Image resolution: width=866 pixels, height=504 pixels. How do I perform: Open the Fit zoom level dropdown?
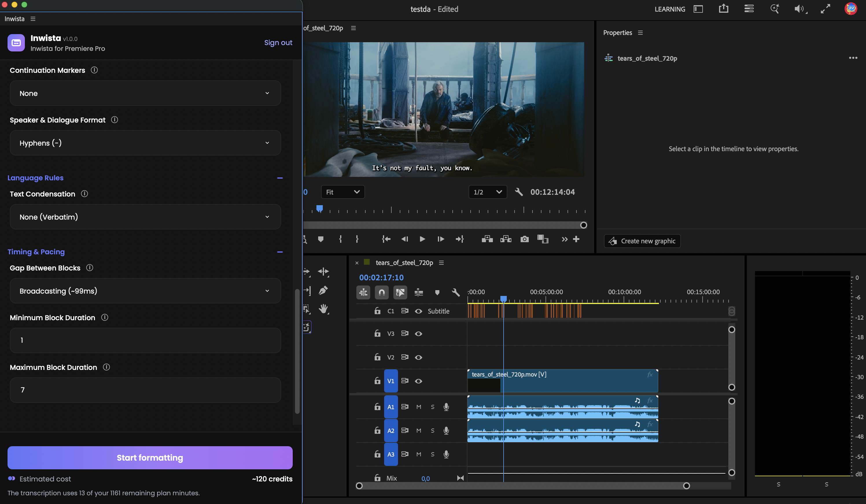(343, 192)
